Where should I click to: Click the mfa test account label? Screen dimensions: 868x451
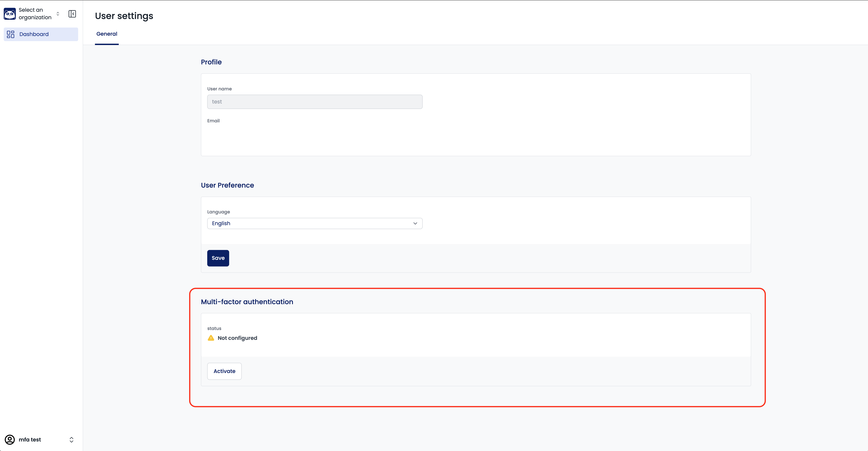(30, 440)
